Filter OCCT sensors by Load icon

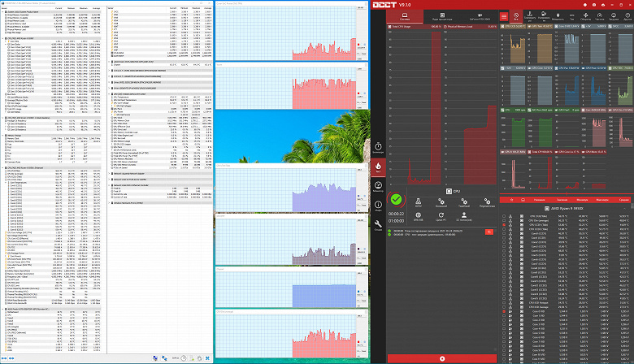[x=614, y=16]
